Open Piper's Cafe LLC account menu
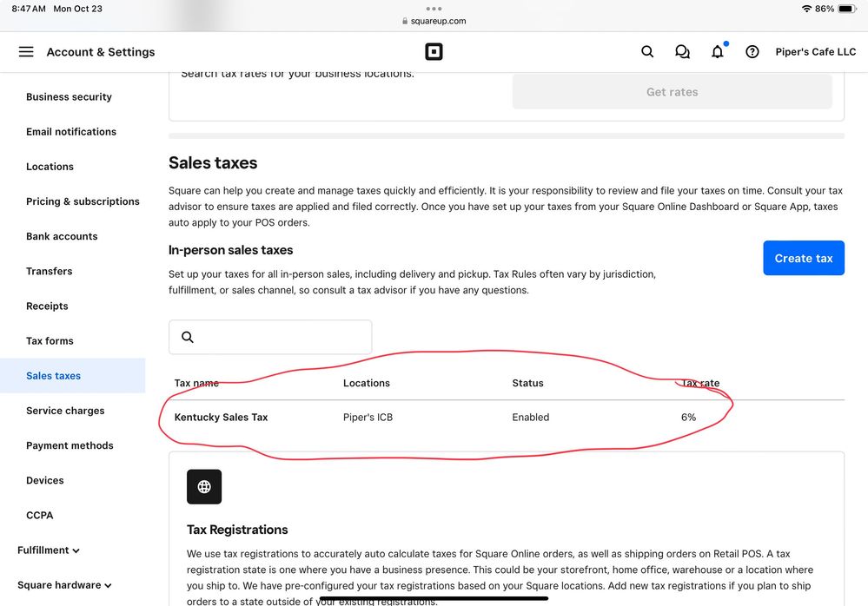 [x=815, y=52]
